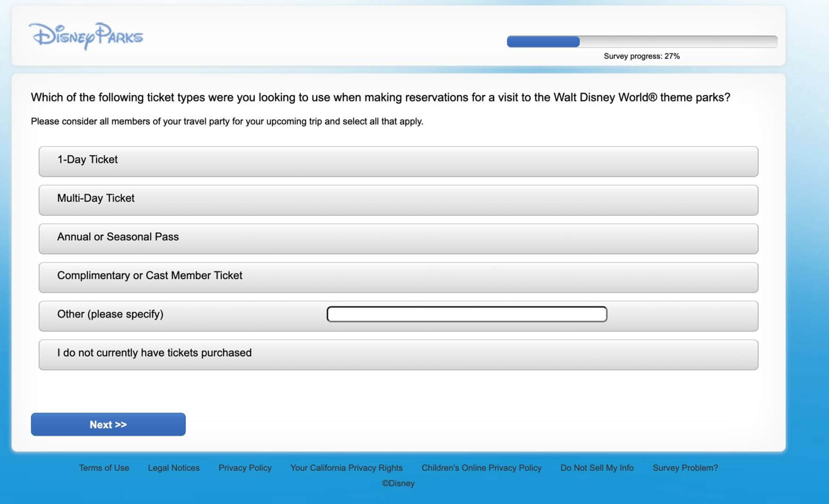
Task: Click the 'select all that apply' instruction
Action: (x=227, y=121)
